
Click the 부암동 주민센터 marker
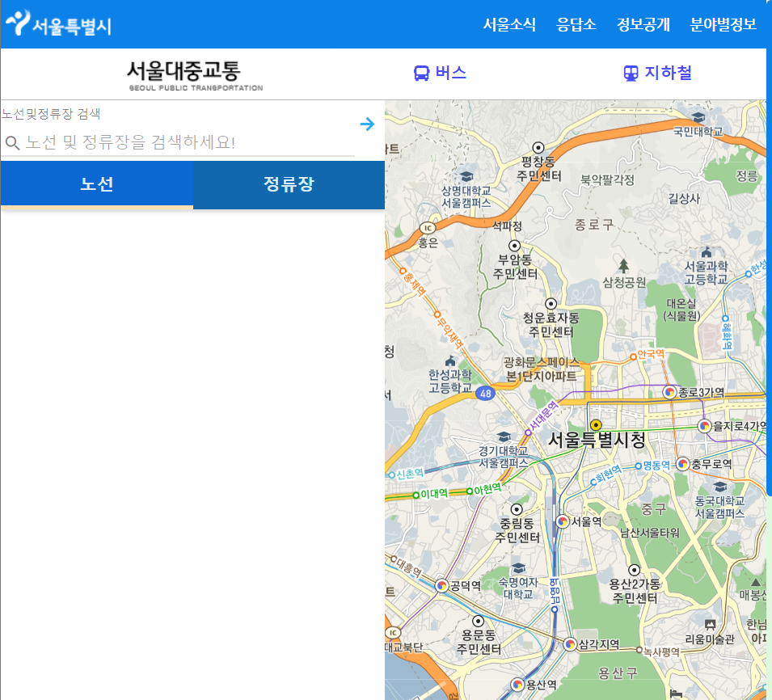[514, 245]
